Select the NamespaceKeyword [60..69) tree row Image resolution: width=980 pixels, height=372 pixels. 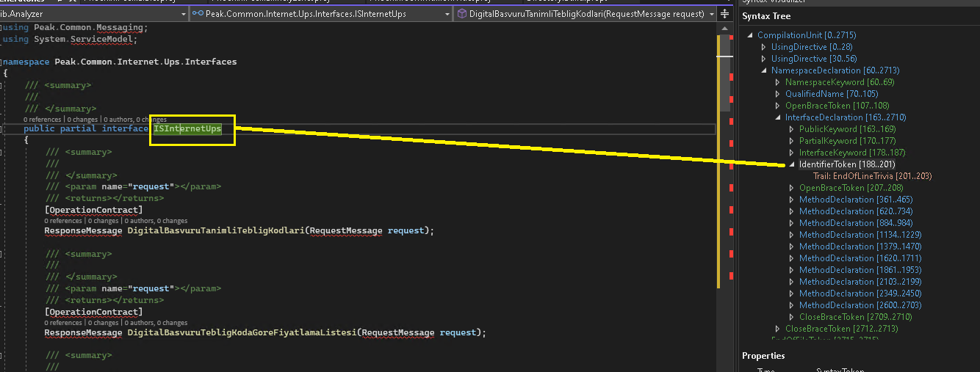click(x=839, y=82)
